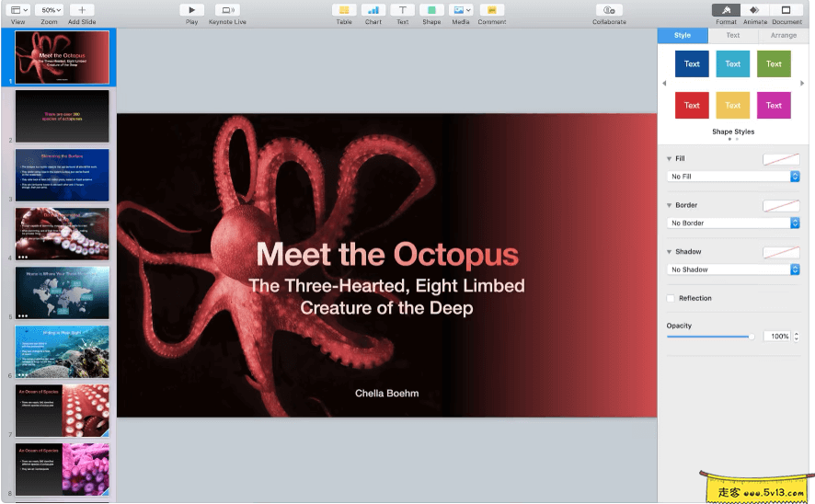Viewport: 815px width, 504px height.
Task: Enable the Reflection checkbox
Action: tap(671, 299)
